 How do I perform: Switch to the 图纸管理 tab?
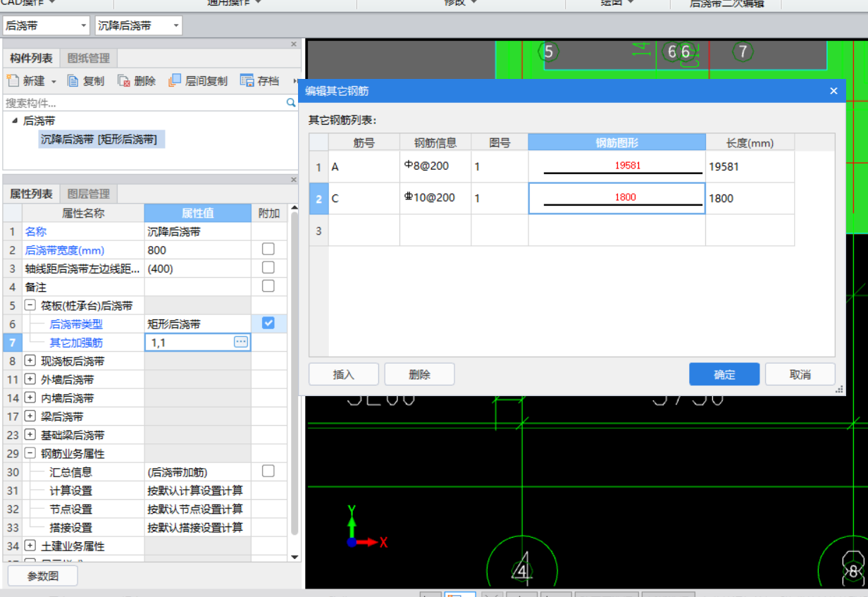click(x=88, y=58)
